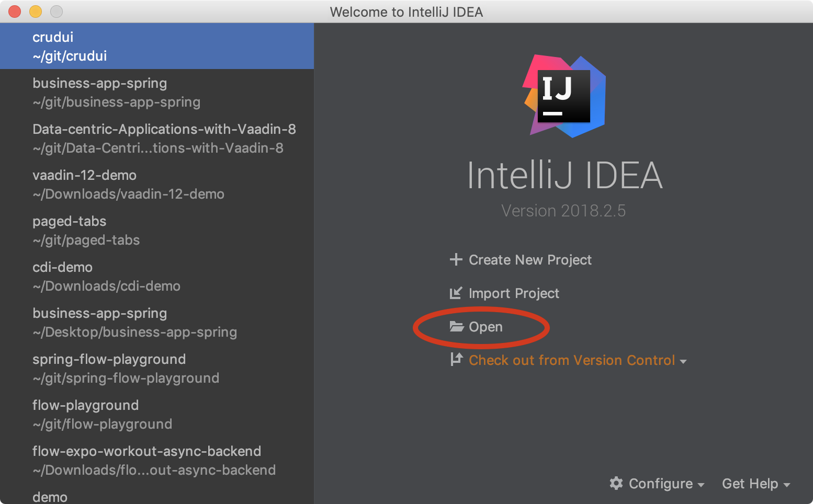This screenshot has width=813, height=504.
Task: Select the spring-flow-playground project
Action: [157, 368]
